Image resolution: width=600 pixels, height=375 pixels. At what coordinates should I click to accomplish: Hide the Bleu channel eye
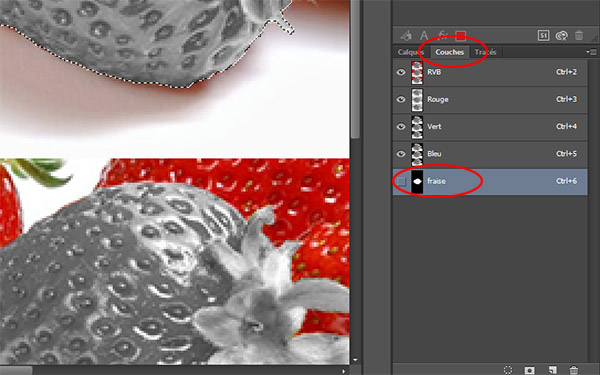point(401,153)
